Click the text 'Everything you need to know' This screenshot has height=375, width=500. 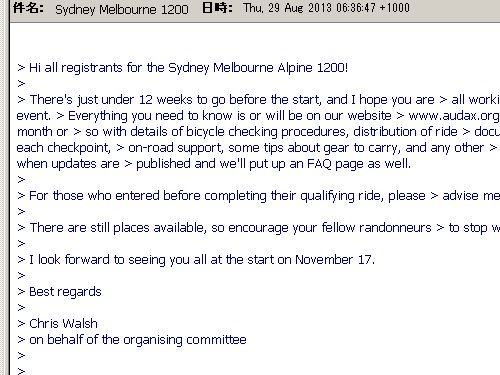tap(150, 116)
